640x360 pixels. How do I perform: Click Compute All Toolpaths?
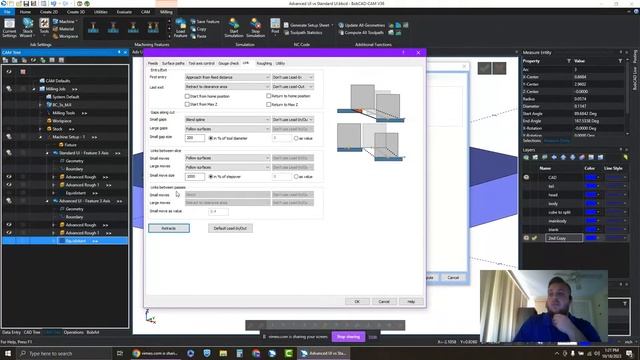(361, 32)
